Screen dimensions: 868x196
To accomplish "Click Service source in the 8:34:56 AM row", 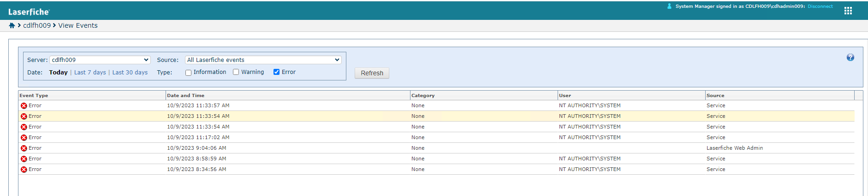I will 716,170.
